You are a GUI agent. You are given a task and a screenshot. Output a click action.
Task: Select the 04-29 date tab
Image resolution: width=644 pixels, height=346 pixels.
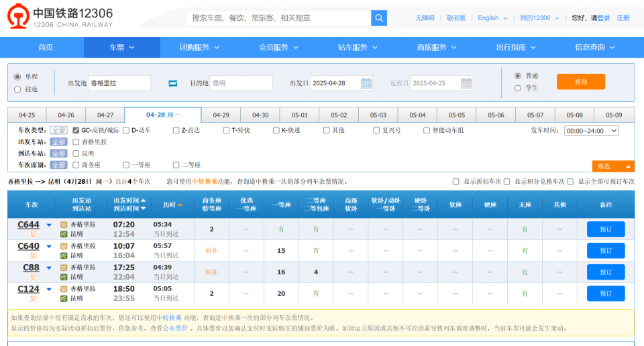(221, 115)
